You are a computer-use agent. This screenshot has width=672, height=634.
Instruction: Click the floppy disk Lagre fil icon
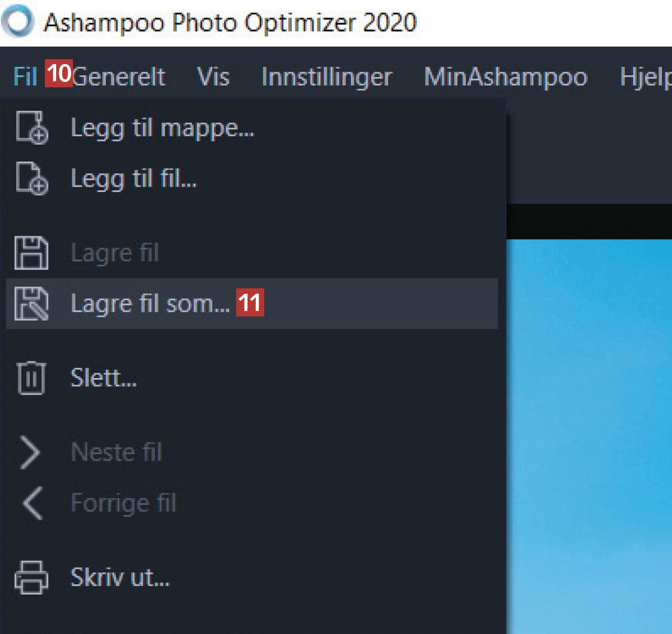(31, 253)
